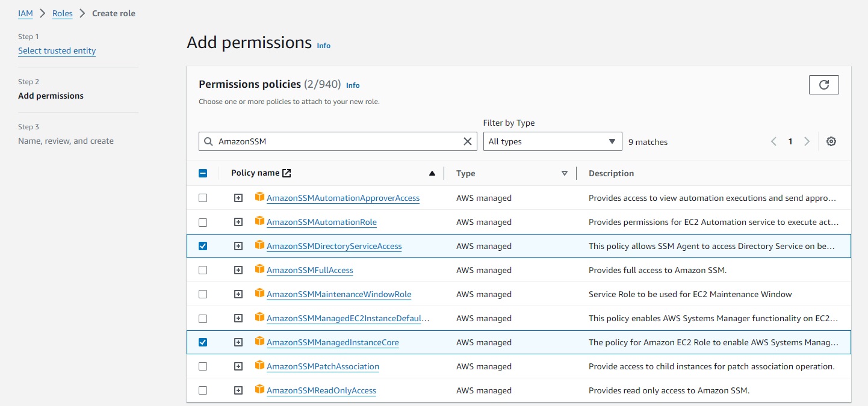The image size is (868, 406).
Task: Click the orange policy icon for AmazonSSMFullAccess
Action: pos(259,269)
